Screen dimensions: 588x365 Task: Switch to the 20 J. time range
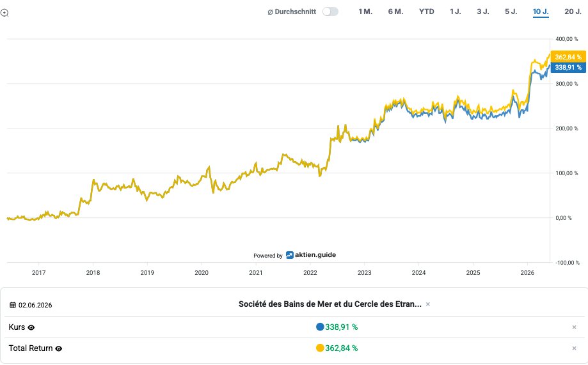[x=573, y=12]
